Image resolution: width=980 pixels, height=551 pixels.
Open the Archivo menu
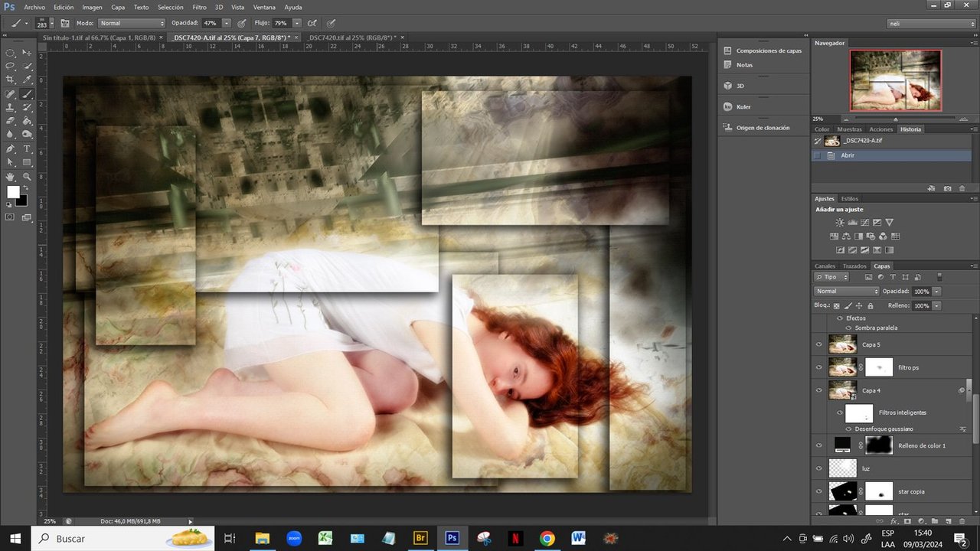click(34, 7)
